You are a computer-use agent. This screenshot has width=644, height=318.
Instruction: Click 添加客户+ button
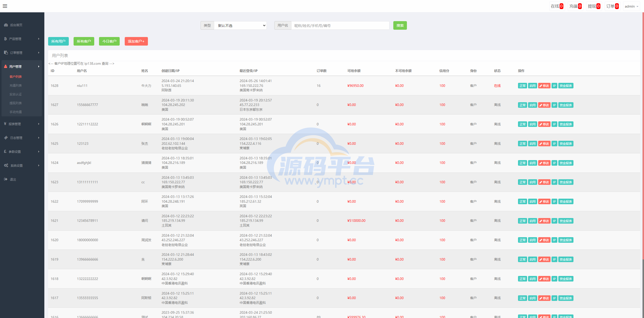point(136,41)
